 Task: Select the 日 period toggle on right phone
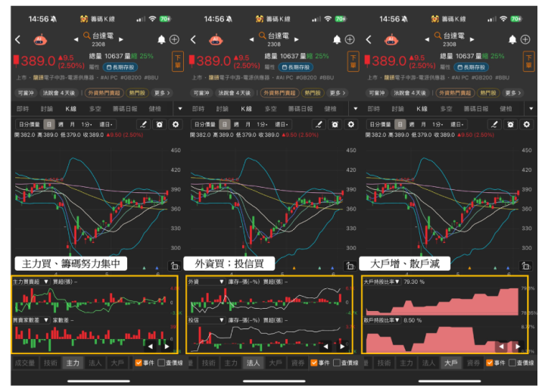pyautogui.click(x=400, y=124)
